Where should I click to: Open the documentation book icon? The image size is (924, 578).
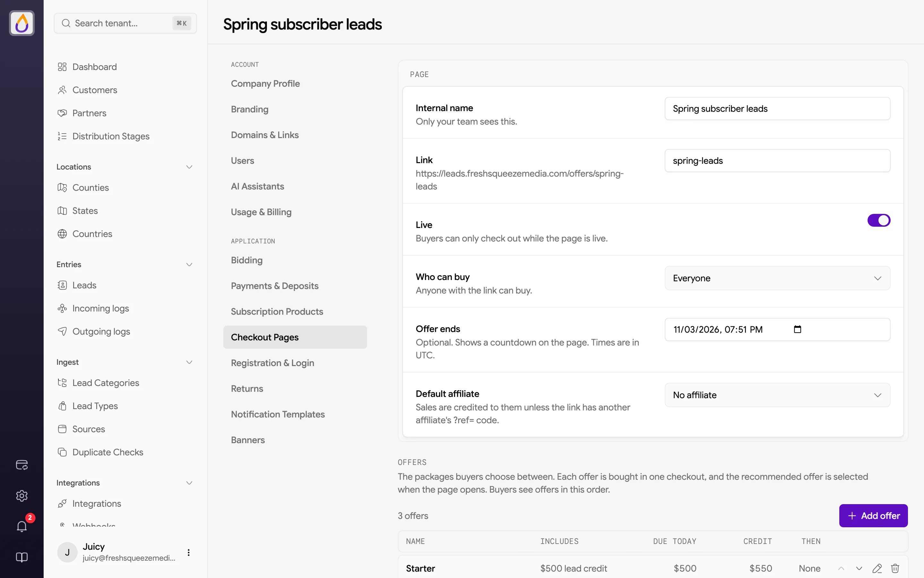pos(22,557)
